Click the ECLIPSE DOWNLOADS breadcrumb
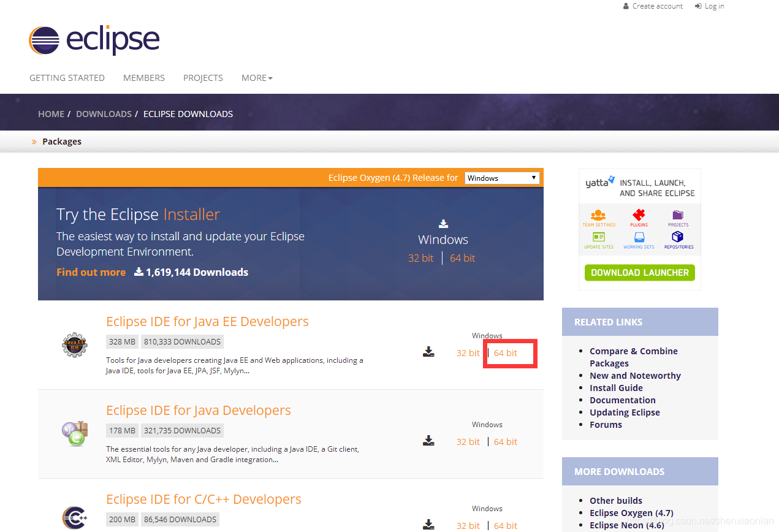Image resolution: width=779 pixels, height=532 pixels. [x=188, y=114]
